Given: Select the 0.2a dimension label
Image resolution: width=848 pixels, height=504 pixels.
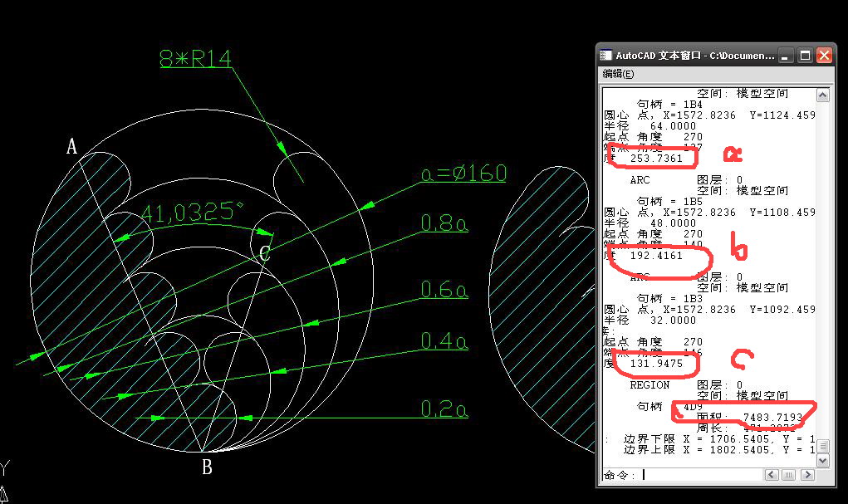Looking at the screenshot, I should pos(444,409).
